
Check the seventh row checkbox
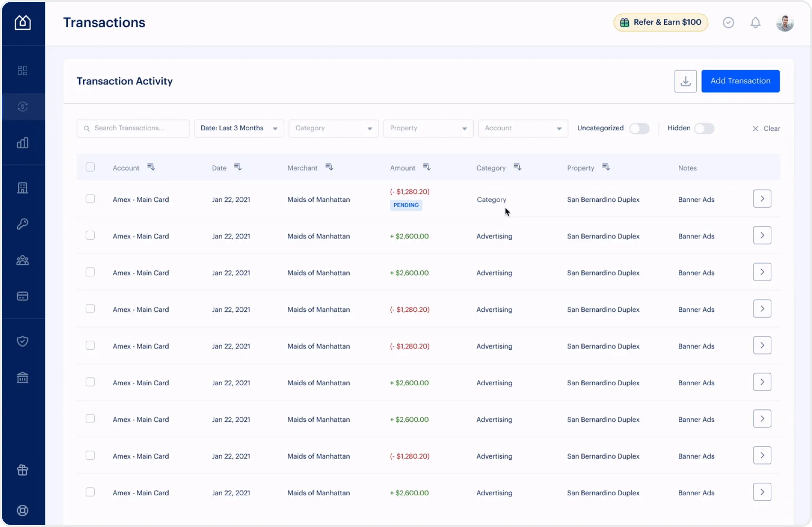pyautogui.click(x=90, y=418)
